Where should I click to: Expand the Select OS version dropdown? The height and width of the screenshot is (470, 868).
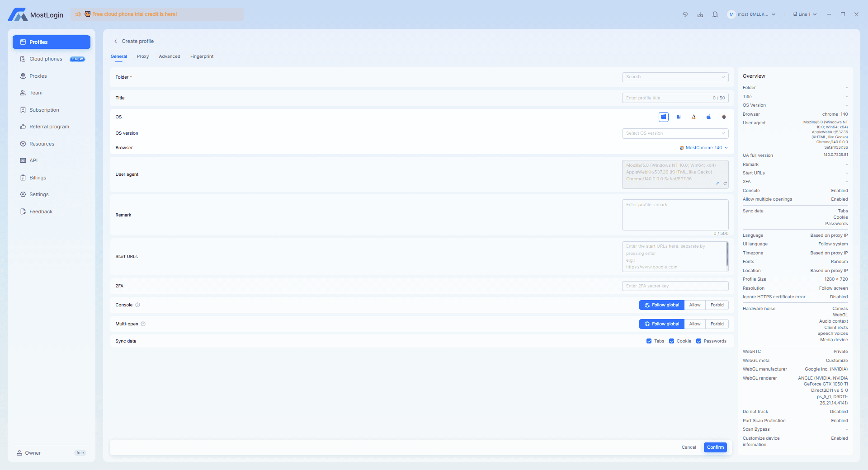point(675,133)
